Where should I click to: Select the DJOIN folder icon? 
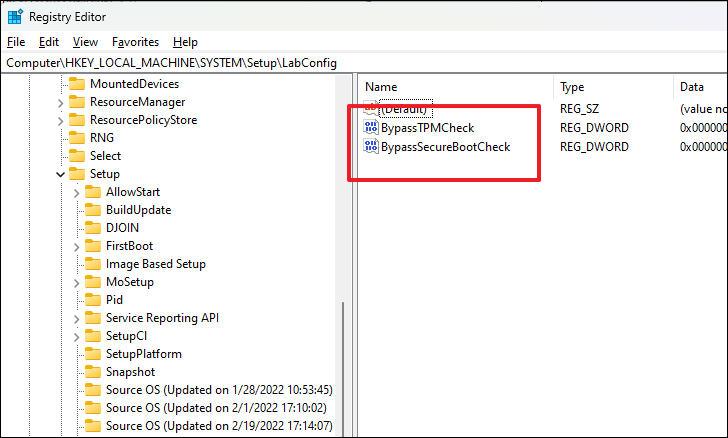pyautogui.click(x=93, y=228)
